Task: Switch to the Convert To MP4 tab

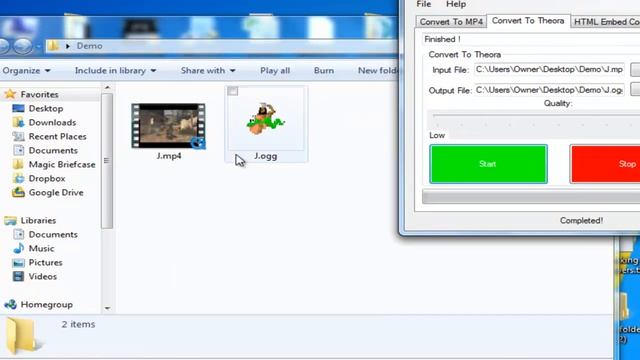Action: coord(451,22)
